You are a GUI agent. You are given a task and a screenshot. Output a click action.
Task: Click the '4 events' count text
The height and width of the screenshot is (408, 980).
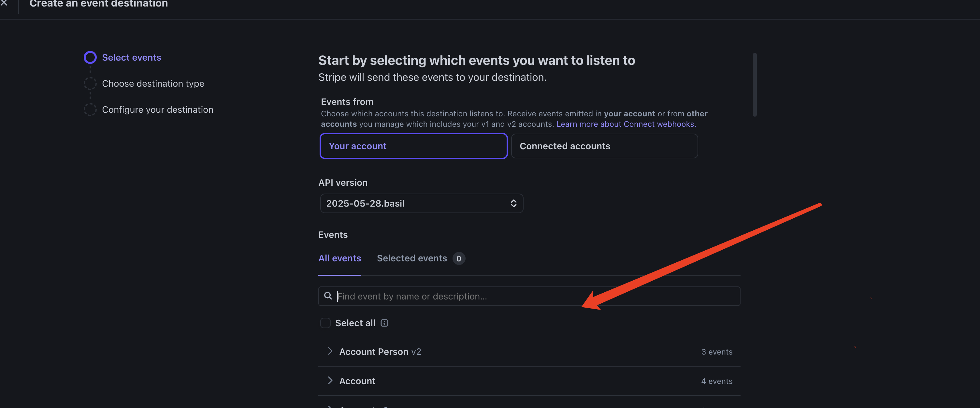point(717,381)
